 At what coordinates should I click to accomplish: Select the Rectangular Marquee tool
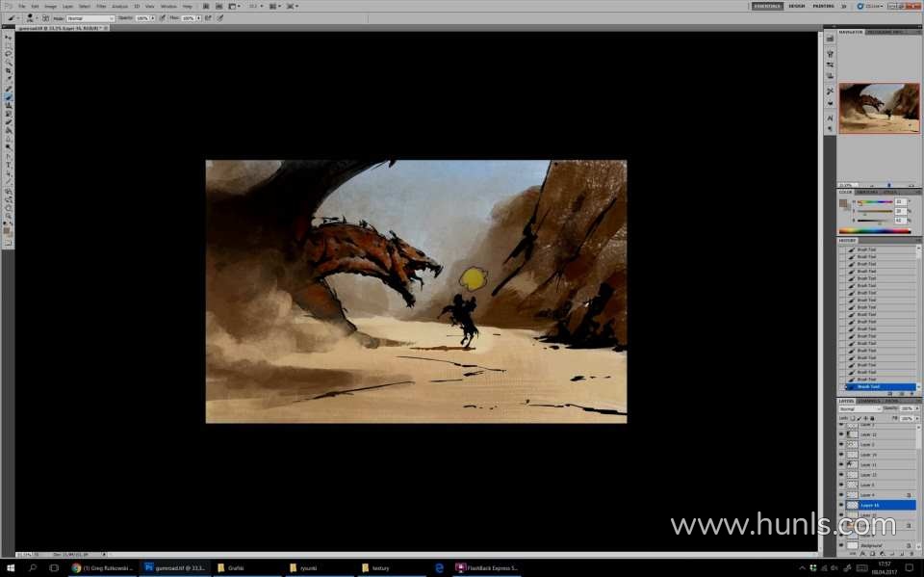(x=9, y=45)
